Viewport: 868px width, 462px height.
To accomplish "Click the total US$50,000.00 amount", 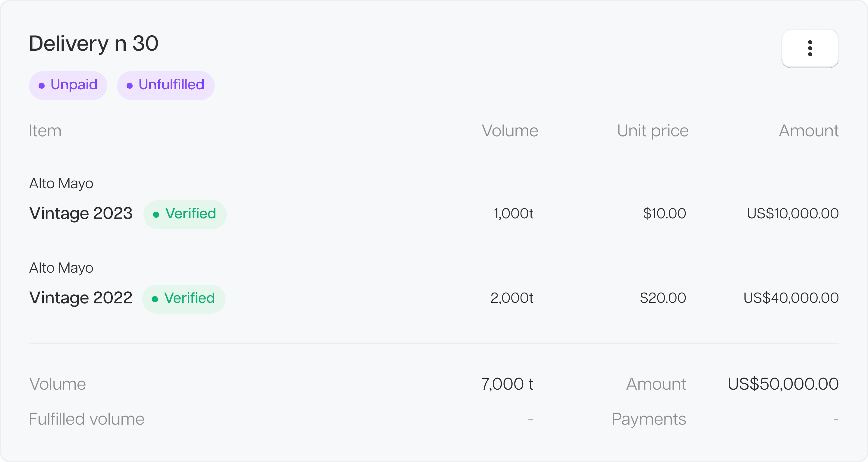I will tap(783, 384).
